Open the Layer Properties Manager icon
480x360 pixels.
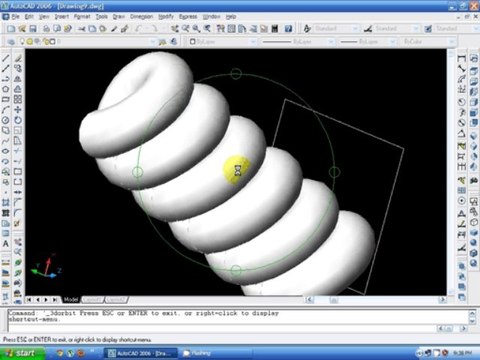click(11, 42)
